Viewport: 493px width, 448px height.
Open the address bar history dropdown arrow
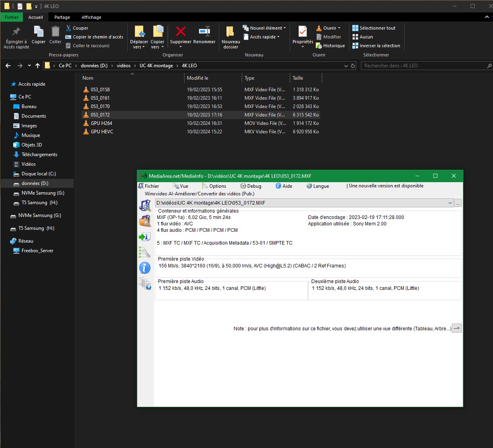(346, 66)
